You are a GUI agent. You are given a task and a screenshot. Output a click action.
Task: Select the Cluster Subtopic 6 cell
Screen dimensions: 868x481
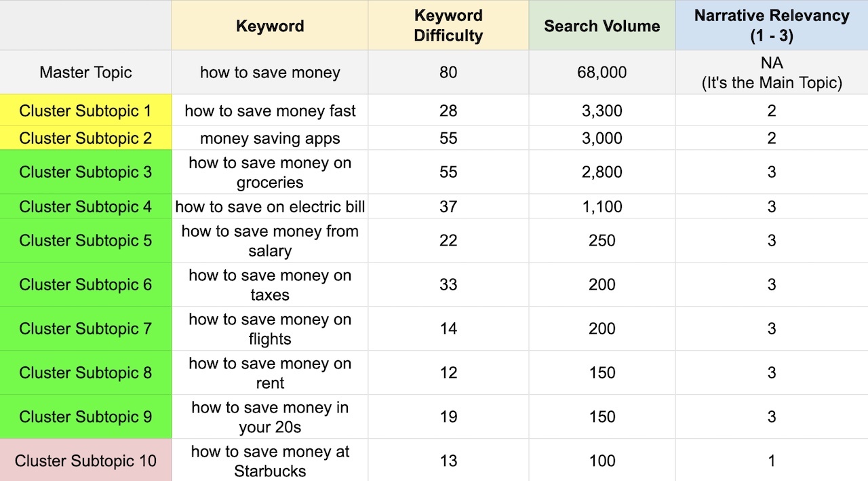coord(85,284)
